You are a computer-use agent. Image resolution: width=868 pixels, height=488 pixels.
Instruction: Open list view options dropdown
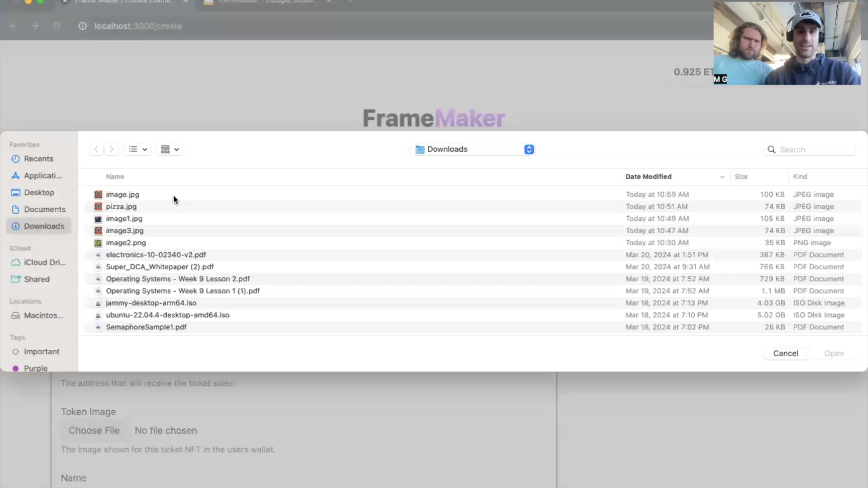(137, 149)
